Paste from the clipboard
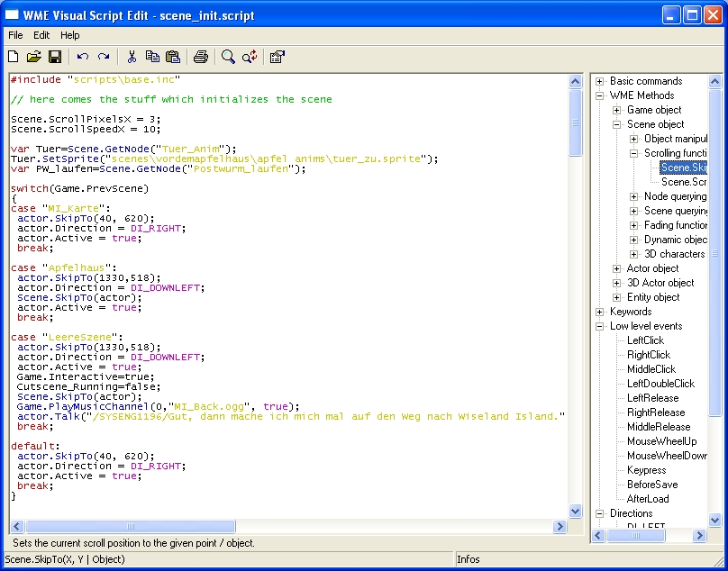 click(x=173, y=57)
